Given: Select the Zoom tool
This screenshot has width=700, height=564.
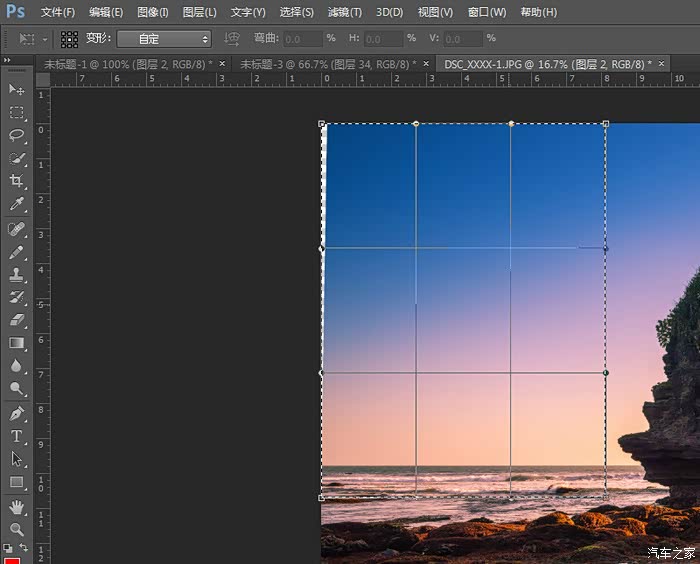Looking at the screenshot, I should pyautogui.click(x=17, y=529).
